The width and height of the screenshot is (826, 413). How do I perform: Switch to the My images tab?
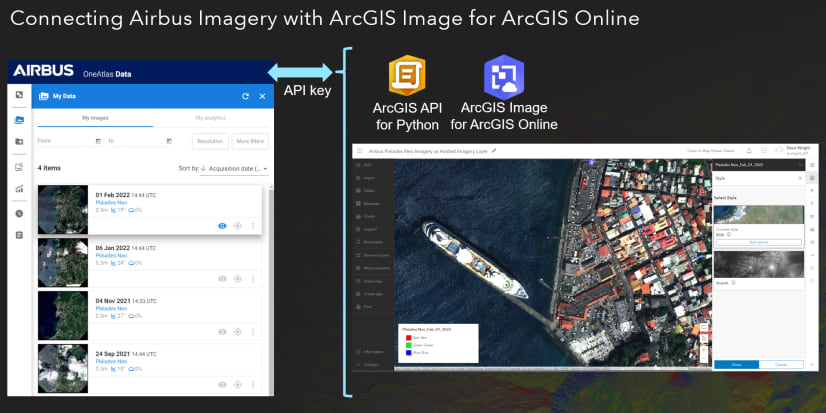[95, 118]
